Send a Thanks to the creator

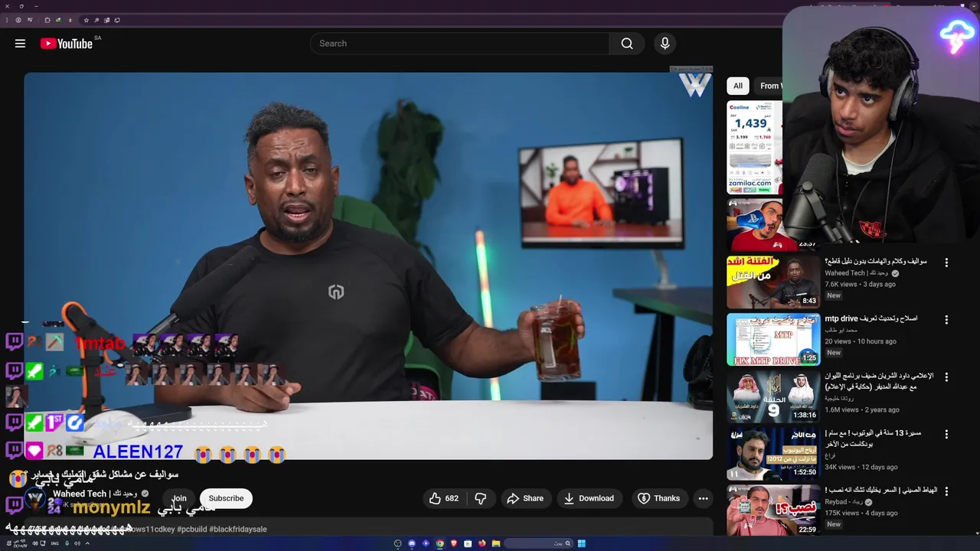(659, 498)
